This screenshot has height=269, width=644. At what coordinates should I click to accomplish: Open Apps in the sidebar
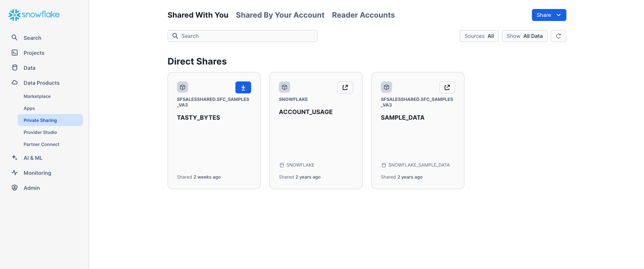click(29, 108)
